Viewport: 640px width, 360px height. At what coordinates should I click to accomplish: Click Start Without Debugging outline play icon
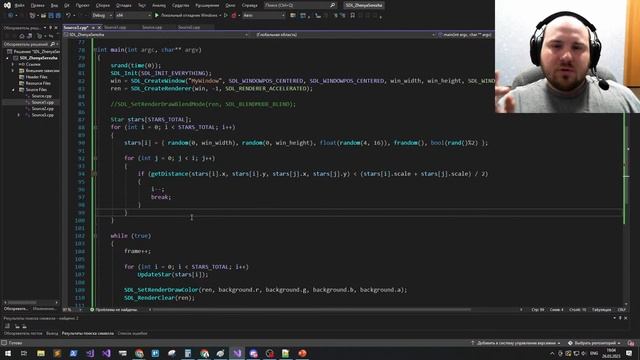pos(226,16)
